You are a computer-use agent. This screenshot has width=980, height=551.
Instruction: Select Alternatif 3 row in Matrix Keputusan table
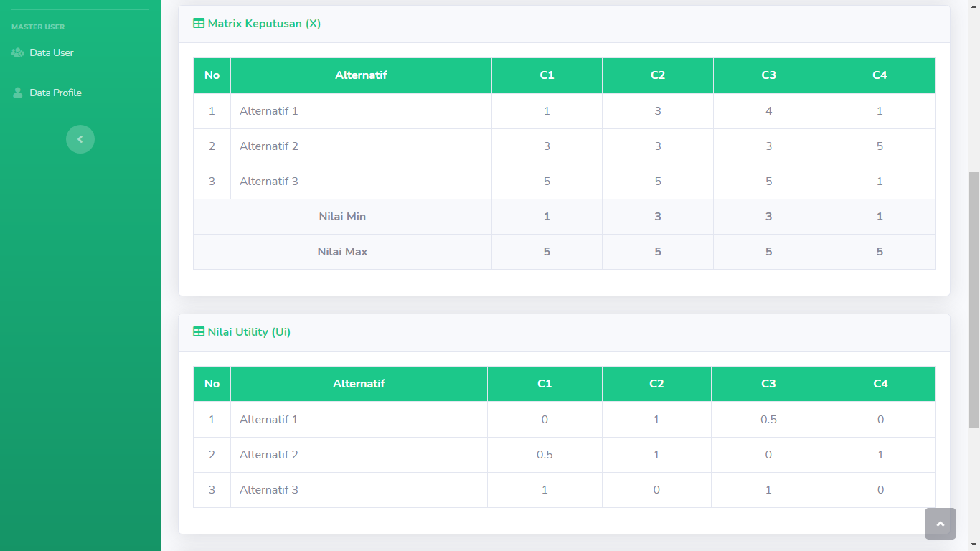(x=564, y=182)
